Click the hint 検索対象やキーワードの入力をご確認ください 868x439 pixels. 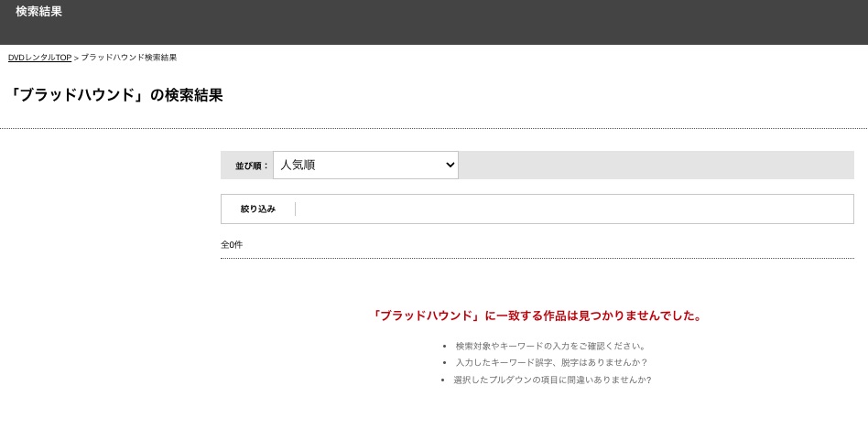(551, 346)
